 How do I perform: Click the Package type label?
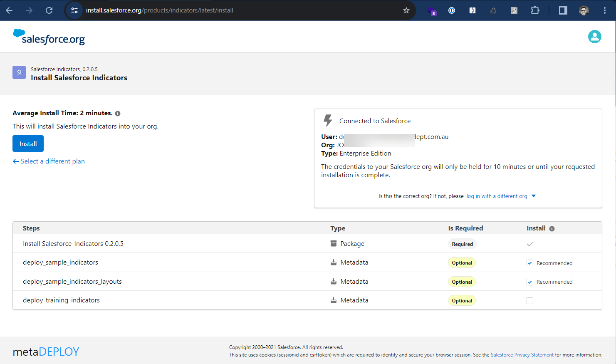coord(352,244)
